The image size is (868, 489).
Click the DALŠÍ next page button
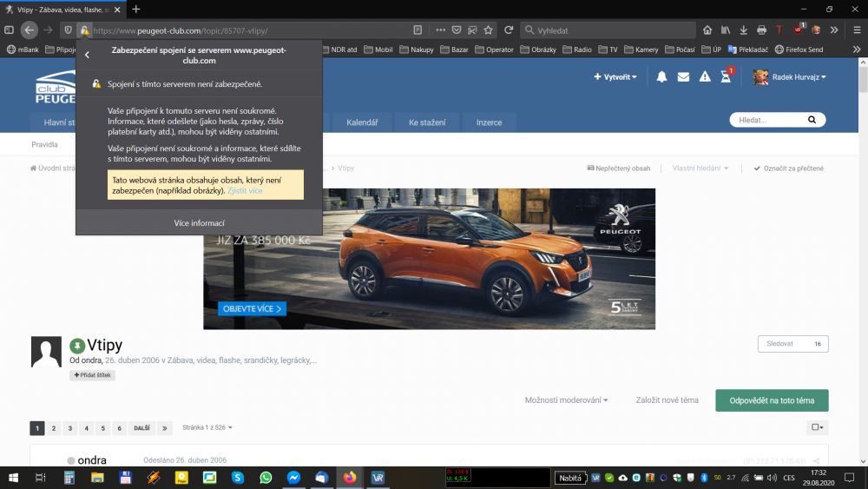coord(141,428)
